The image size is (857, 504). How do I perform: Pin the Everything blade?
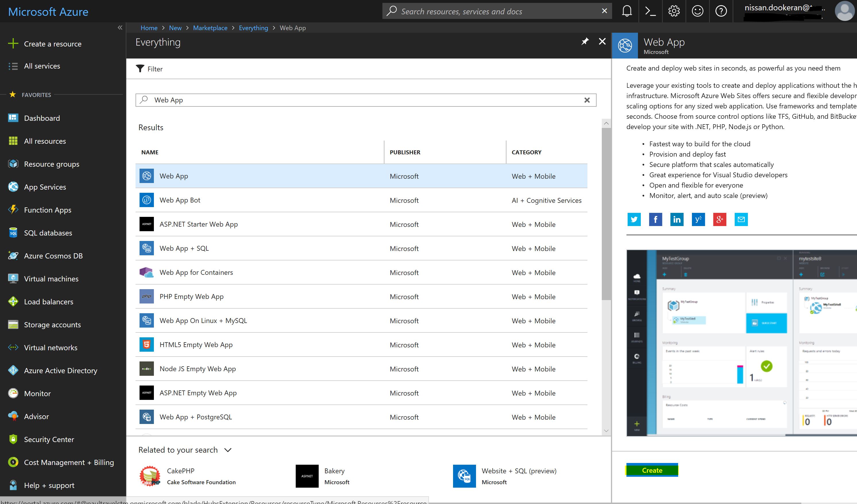(x=585, y=42)
